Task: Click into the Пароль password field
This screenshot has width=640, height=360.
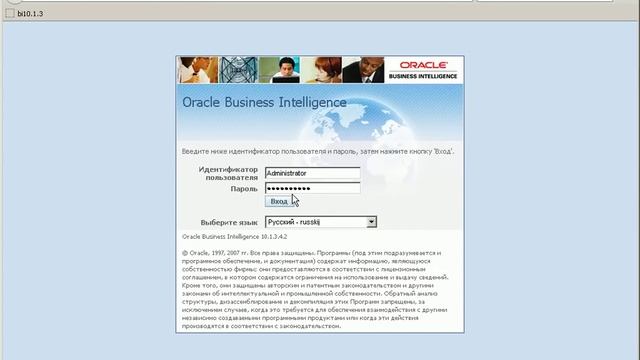Action: pyautogui.click(x=313, y=188)
